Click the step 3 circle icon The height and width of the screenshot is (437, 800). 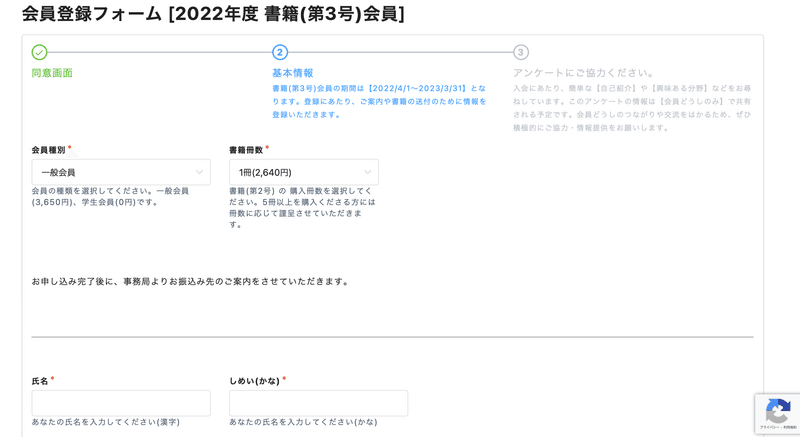click(x=520, y=52)
